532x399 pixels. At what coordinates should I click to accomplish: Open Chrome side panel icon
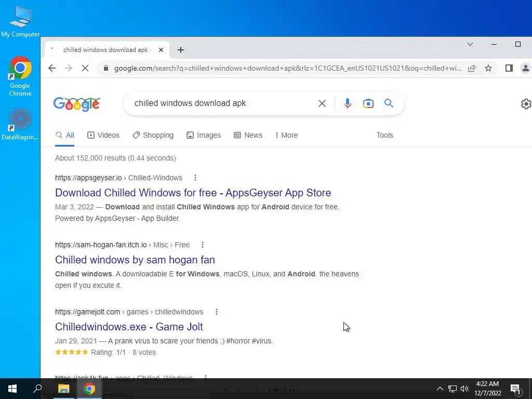pos(509,68)
